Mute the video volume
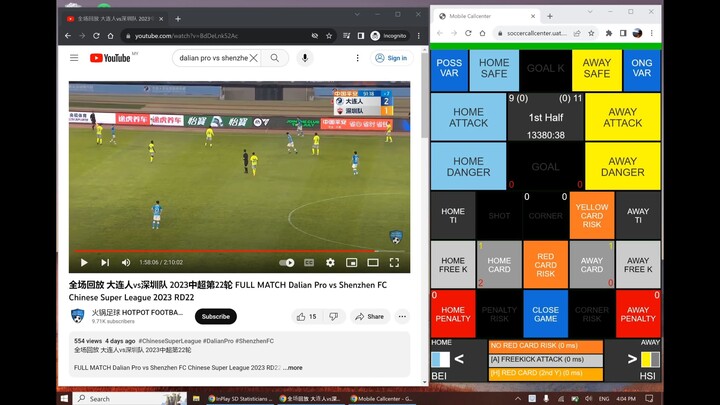The width and height of the screenshot is (720, 405). tap(126, 263)
